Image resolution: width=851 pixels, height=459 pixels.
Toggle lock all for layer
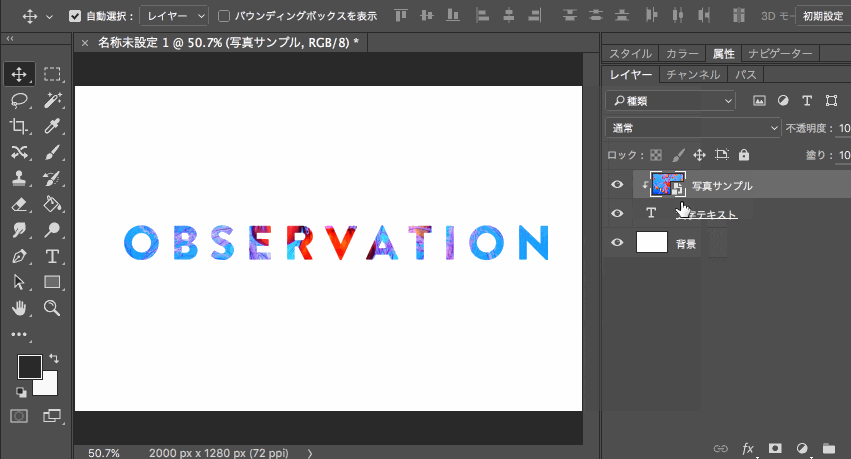click(x=744, y=155)
